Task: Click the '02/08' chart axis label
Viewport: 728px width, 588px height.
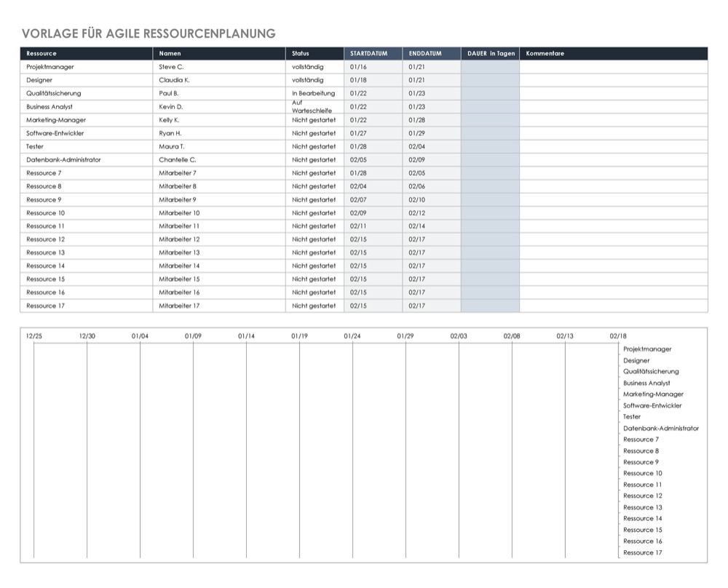Action: [512, 336]
